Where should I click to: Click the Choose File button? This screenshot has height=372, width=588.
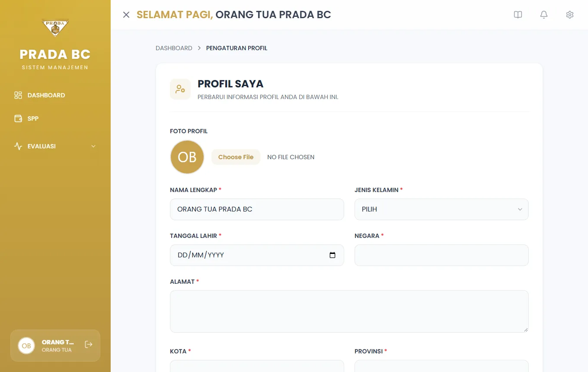[236, 157]
